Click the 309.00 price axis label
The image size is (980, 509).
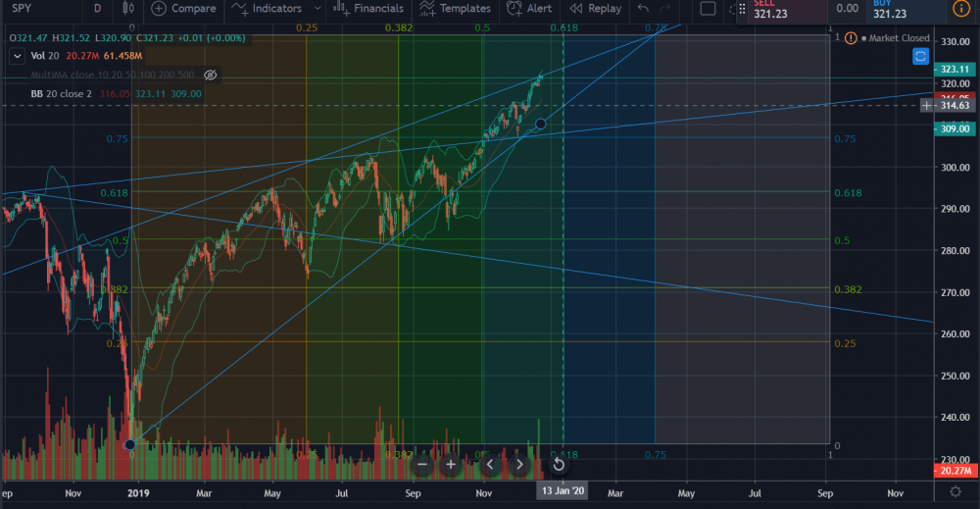[955, 128]
